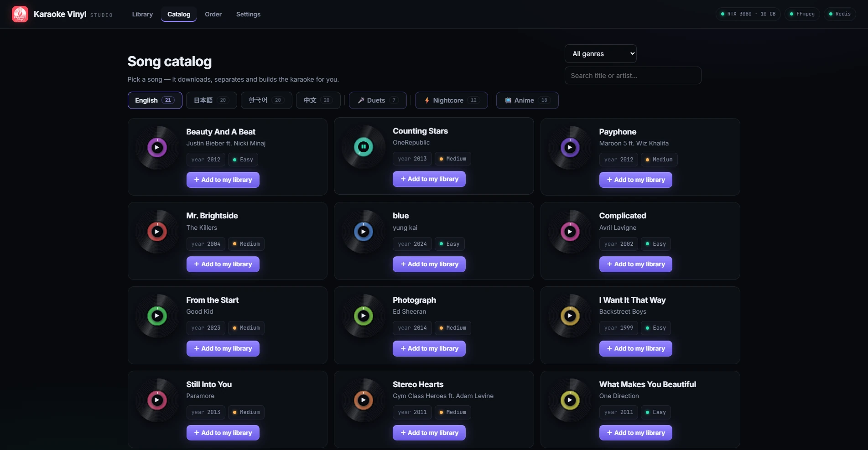Click the Easy difficulty tag on Complicated
868x450 pixels.
pyautogui.click(x=656, y=244)
